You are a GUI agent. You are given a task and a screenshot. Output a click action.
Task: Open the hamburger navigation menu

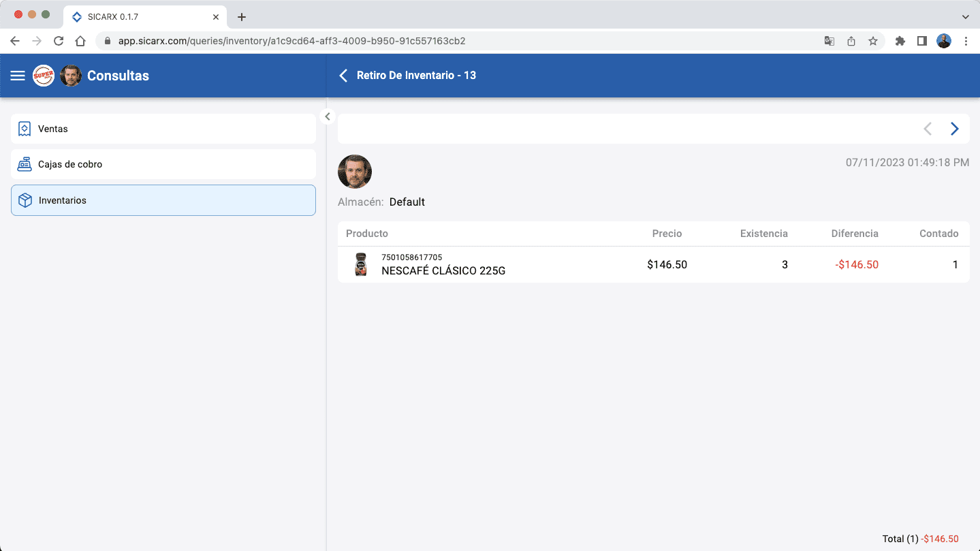[18, 76]
